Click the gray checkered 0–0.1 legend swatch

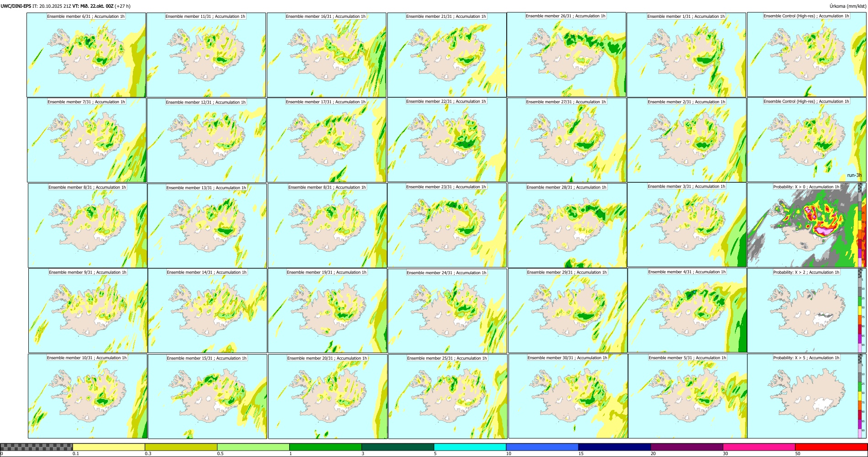pos(37,447)
